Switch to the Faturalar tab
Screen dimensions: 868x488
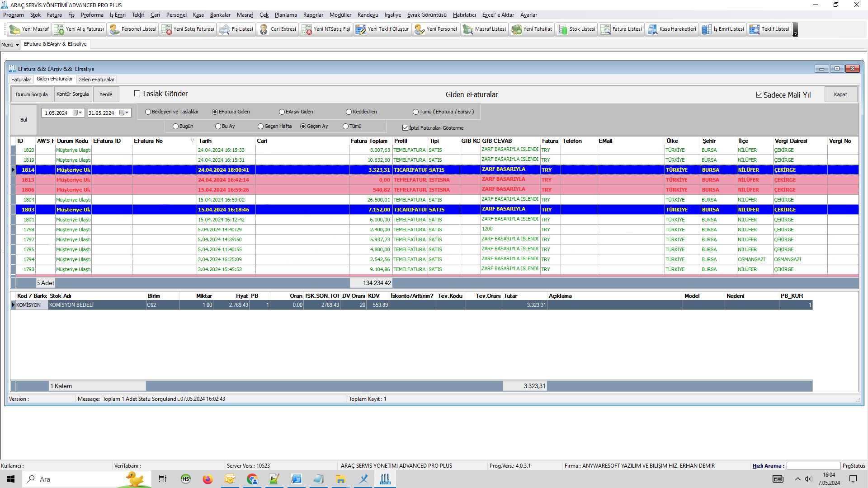pos(21,80)
